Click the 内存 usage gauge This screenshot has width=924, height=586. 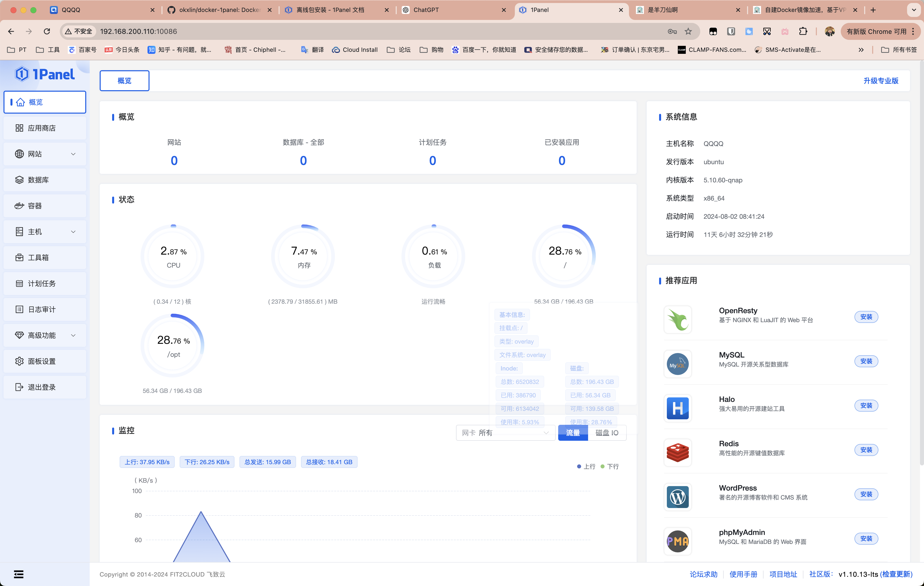(x=303, y=256)
